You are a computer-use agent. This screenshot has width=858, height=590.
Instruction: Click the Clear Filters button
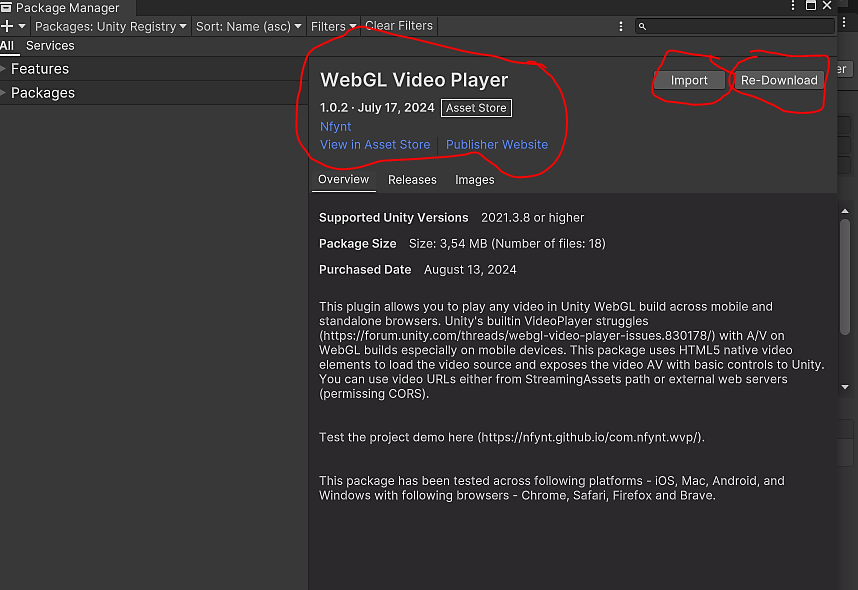click(399, 26)
